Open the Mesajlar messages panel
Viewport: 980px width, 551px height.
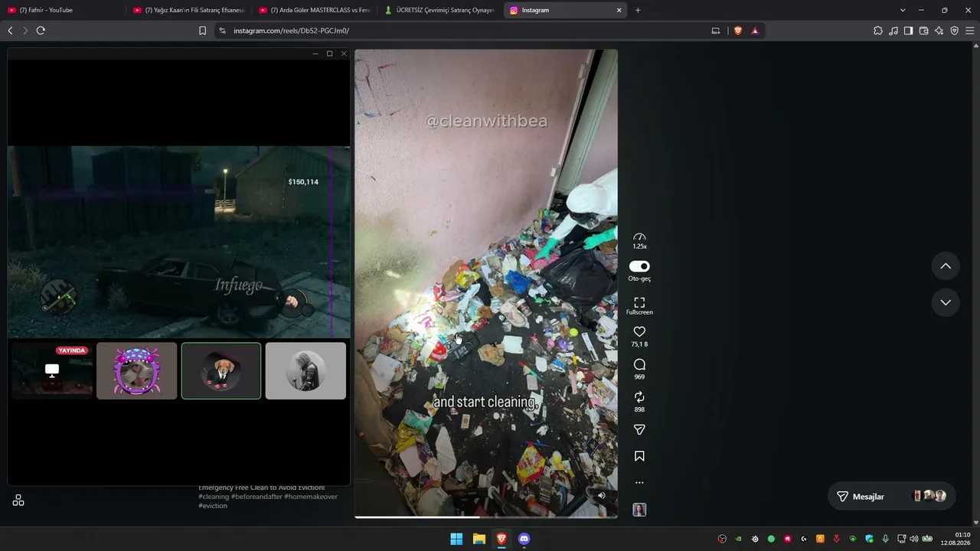tap(892, 496)
